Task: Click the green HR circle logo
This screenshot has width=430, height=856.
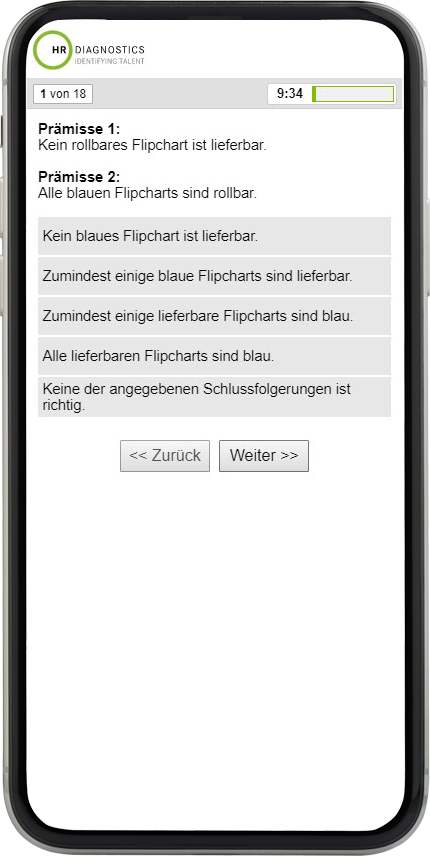Action: [x=53, y=50]
